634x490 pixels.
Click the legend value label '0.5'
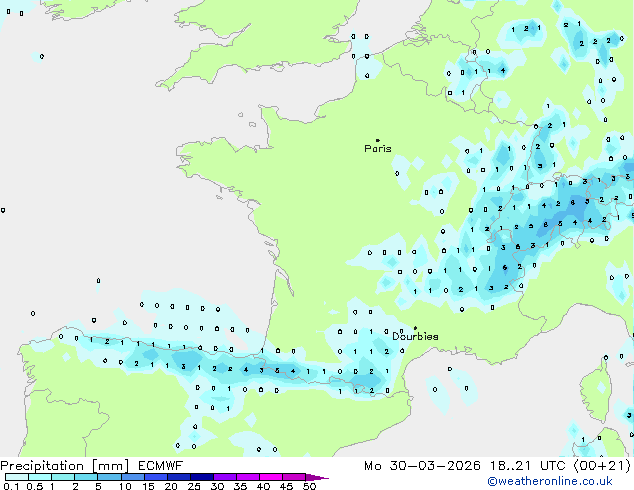click(34, 486)
